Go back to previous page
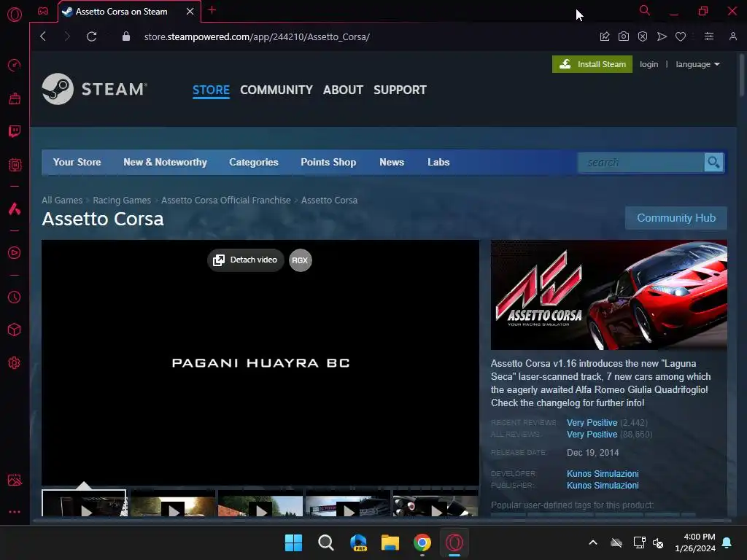 [43, 36]
